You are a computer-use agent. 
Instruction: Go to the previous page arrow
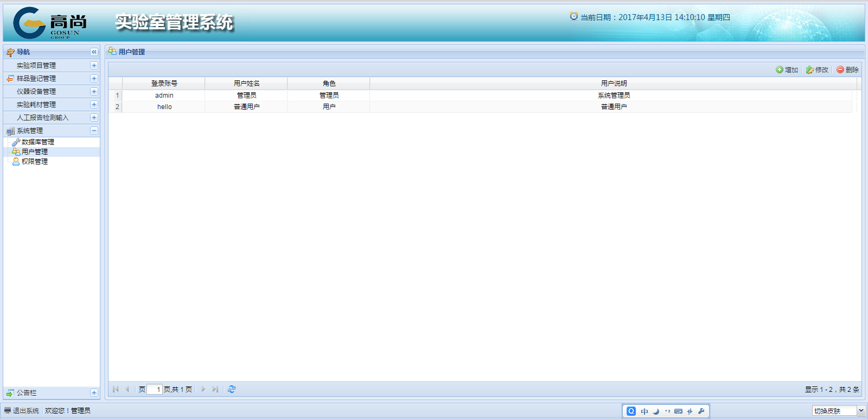pyautogui.click(x=127, y=389)
